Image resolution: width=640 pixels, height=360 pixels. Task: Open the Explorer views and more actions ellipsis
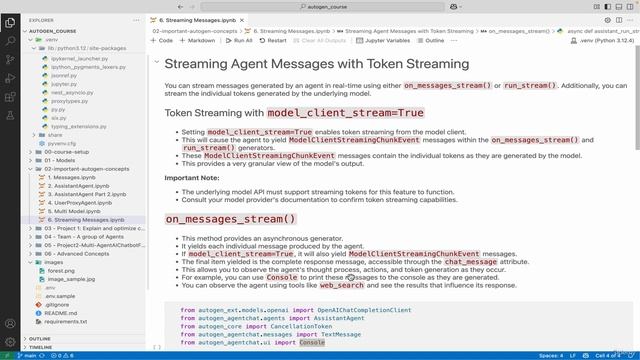136,20
